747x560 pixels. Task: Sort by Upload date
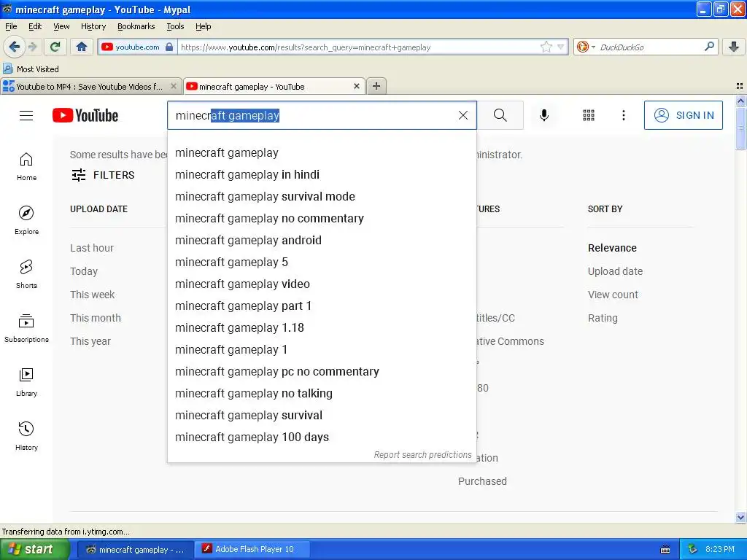[615, 271]
